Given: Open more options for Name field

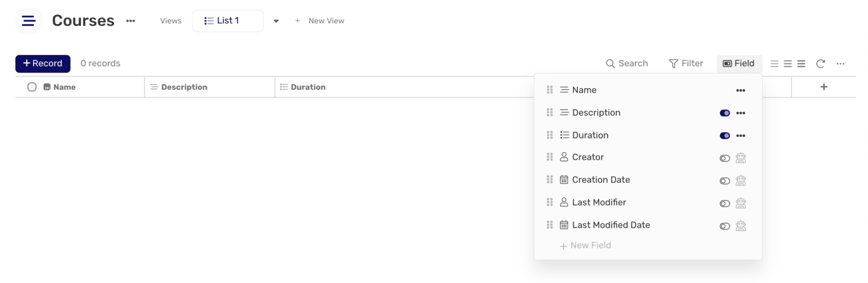Looking at the screenshot, I should click(741, 90).
